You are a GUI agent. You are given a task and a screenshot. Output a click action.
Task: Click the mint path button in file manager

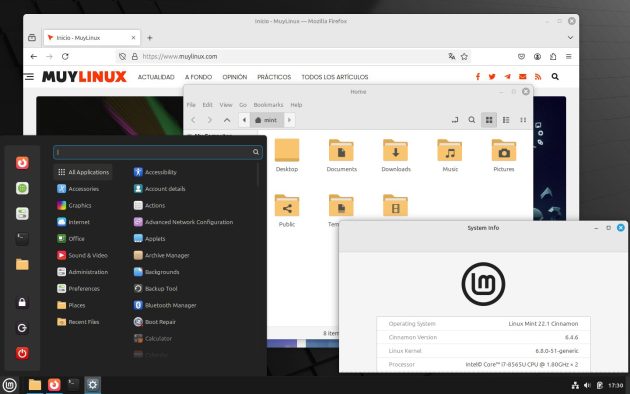click(x=266, y=120)
